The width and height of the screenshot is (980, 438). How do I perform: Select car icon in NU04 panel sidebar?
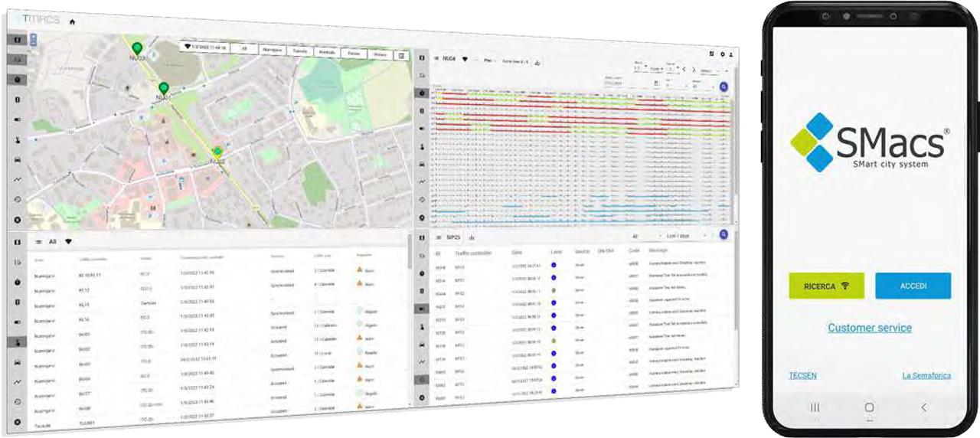click(422, 165)
